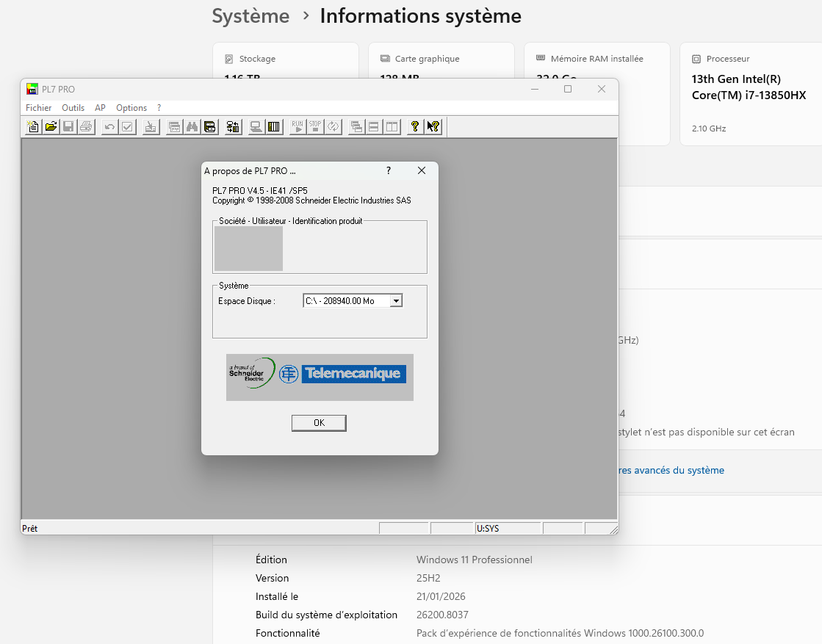Click the Undo arrow toolbar icon
This screenshot has height=644, width=822.
[x=109, y=126]
